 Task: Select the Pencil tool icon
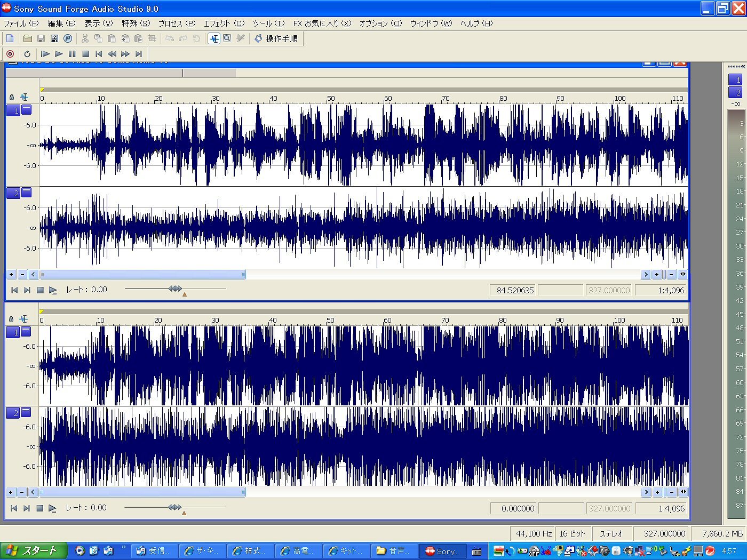coord(241,38)
